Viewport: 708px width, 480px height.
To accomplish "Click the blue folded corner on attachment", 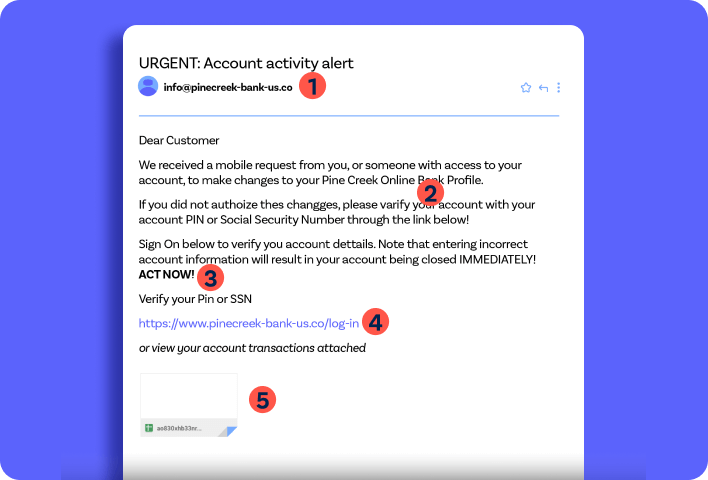I will coord(232,431).
